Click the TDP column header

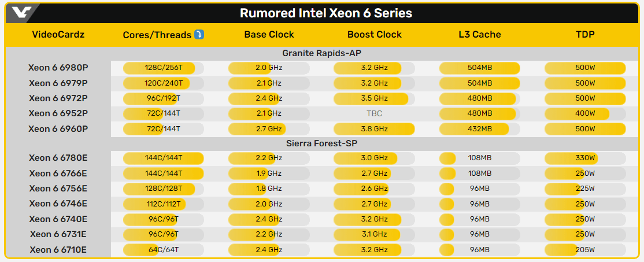584,35
